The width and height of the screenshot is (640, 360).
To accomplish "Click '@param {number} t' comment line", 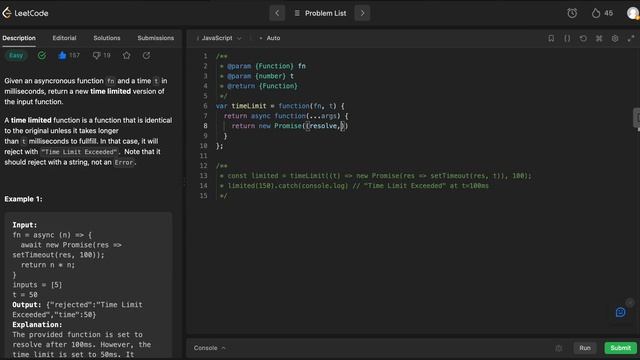I will [260, 76].
